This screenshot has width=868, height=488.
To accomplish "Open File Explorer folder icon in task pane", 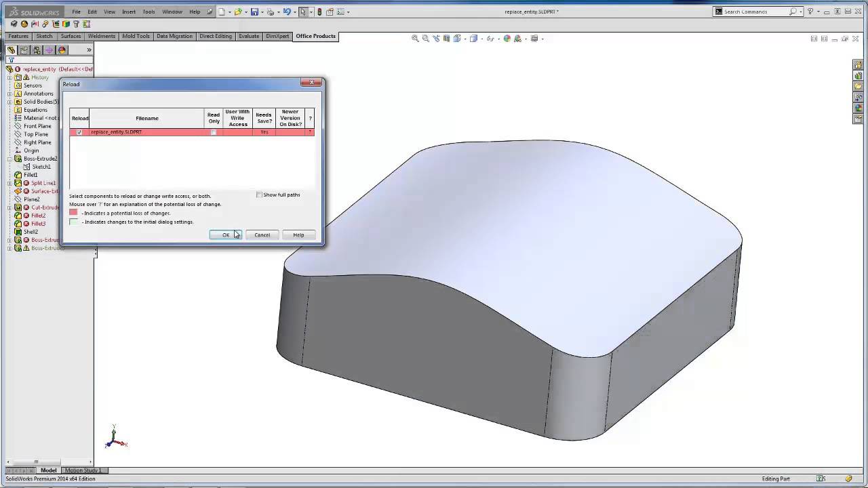I will (x=858, y=87).
